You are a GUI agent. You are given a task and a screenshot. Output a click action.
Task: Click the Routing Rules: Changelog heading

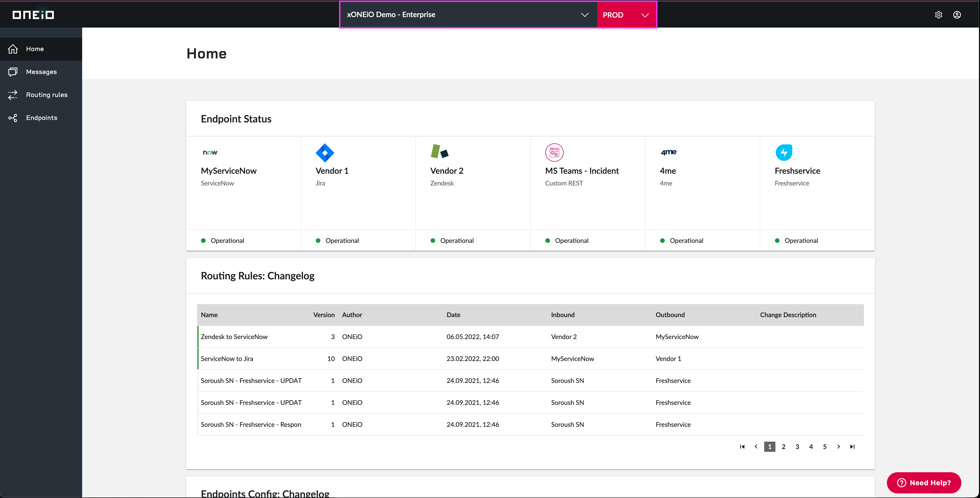(x=258, y=276)
